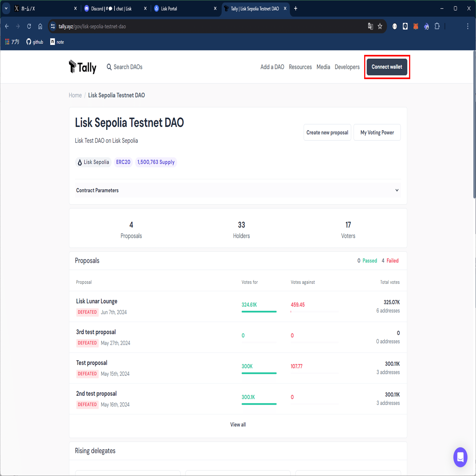Click the votes-for progress bar for Test proposal
Image resolution: width=476 pixels, height=476 pixels.
259,373
